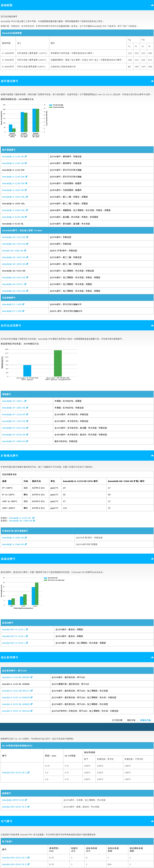Screen dimensions: 154x868
Task: Collapse the 抗冲击改性牌号 section
Action: click(x=152, y=325)
